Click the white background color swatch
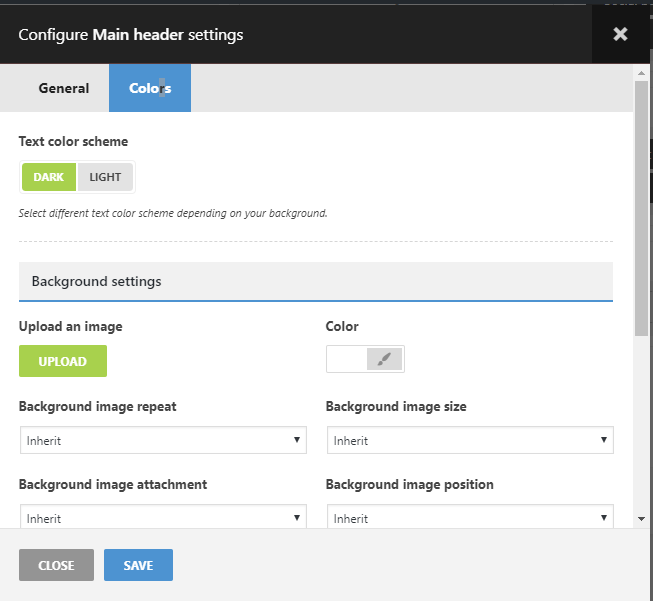Screen dimensions: 653x601 (347, 360)
